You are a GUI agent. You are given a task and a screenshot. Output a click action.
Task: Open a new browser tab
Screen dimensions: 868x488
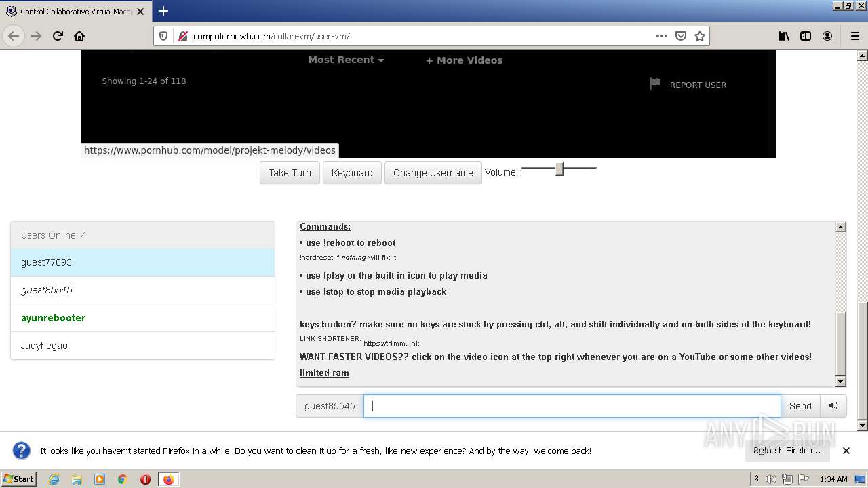(x=163, y=11)
